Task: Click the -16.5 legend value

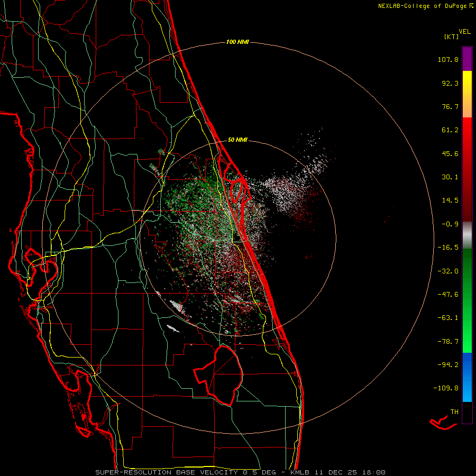Action: pyautogui.click(x=448, y=248)
